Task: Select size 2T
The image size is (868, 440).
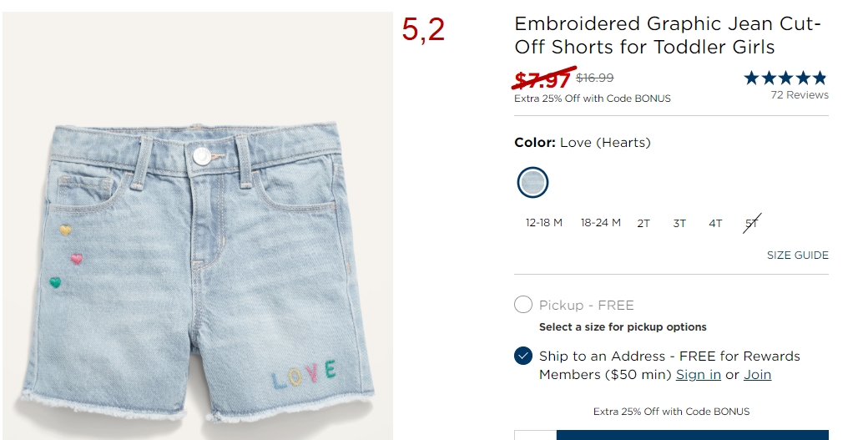Action: [643, 224]
